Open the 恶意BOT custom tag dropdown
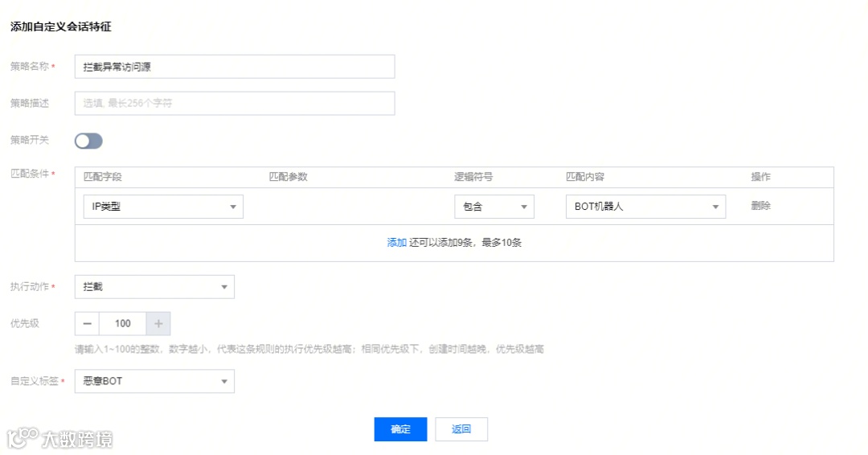This screenshot has height=455, width=868. [x=154, y=381]
